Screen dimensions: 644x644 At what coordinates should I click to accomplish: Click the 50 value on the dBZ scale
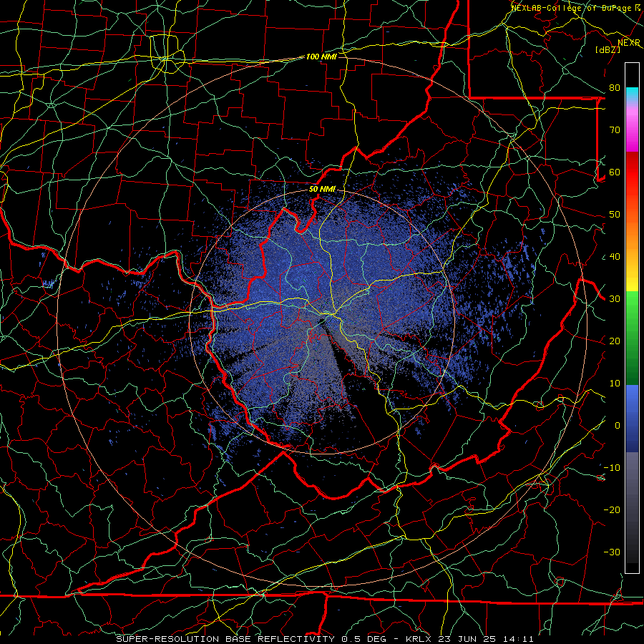click(x=615, y=215)
